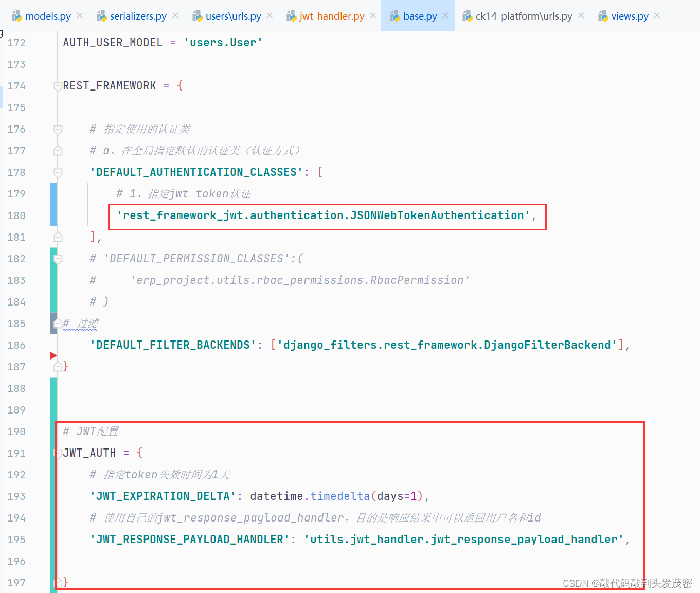Click the RbacPermission commented line 183
Viewport: 700px width, 593px height.
pyautogui.click(x=279, y=280)
